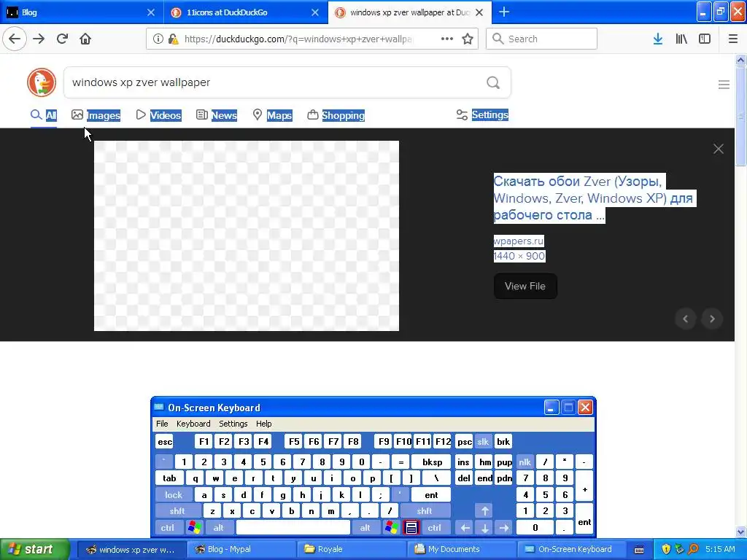Screen dimensions: 747x560
Task: Reload the page with the refresh icon
Action: [x=63, y=39]
